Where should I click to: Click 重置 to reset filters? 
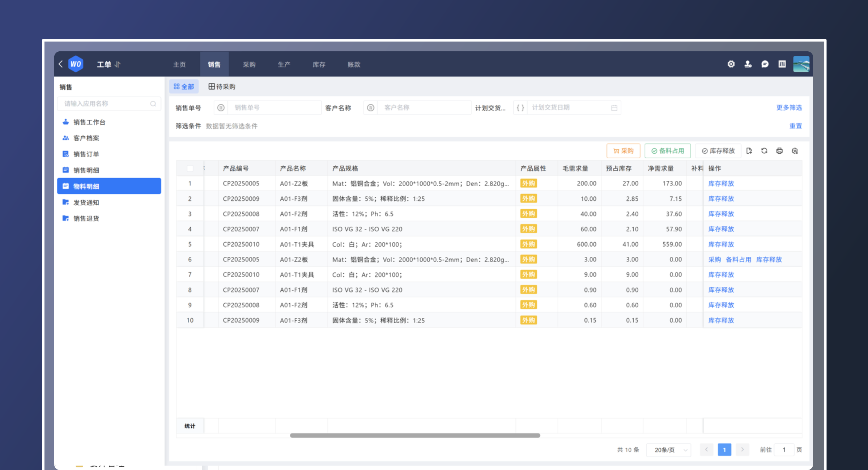click(x=795, y=126)
